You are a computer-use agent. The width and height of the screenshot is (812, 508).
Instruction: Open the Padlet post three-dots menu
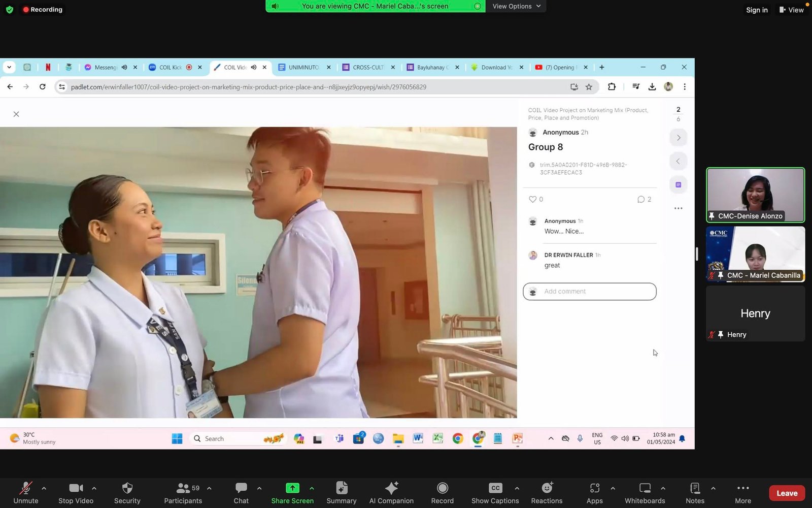pos(679,208)
